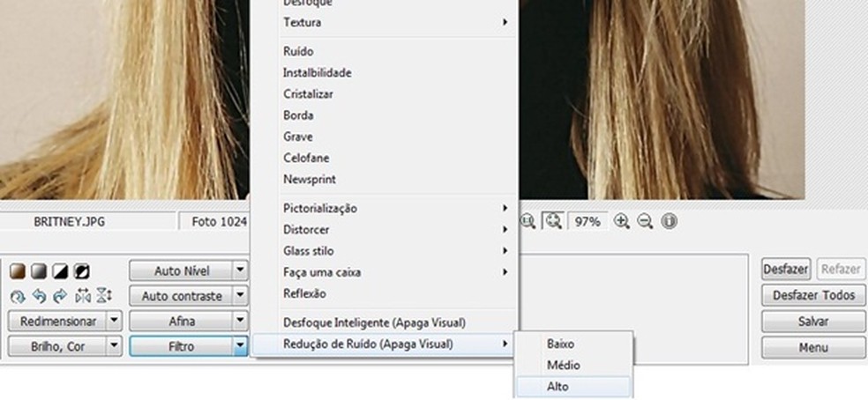Click the Filtro button

click(181, 346)
